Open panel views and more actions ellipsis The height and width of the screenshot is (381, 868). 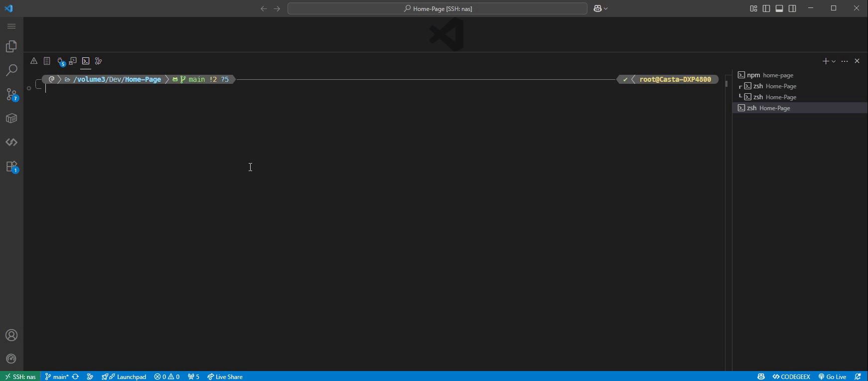[x=845, y=61]
